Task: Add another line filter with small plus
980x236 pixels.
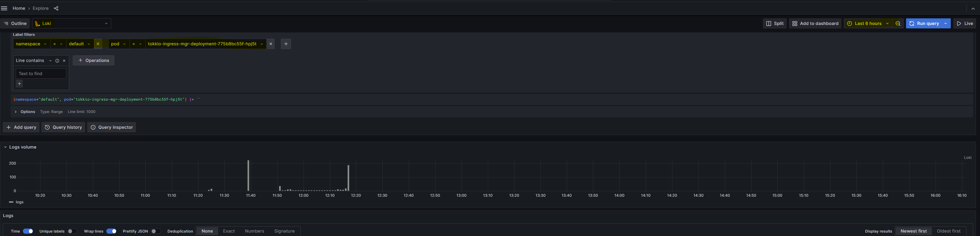Action: (x=19, y=84)
